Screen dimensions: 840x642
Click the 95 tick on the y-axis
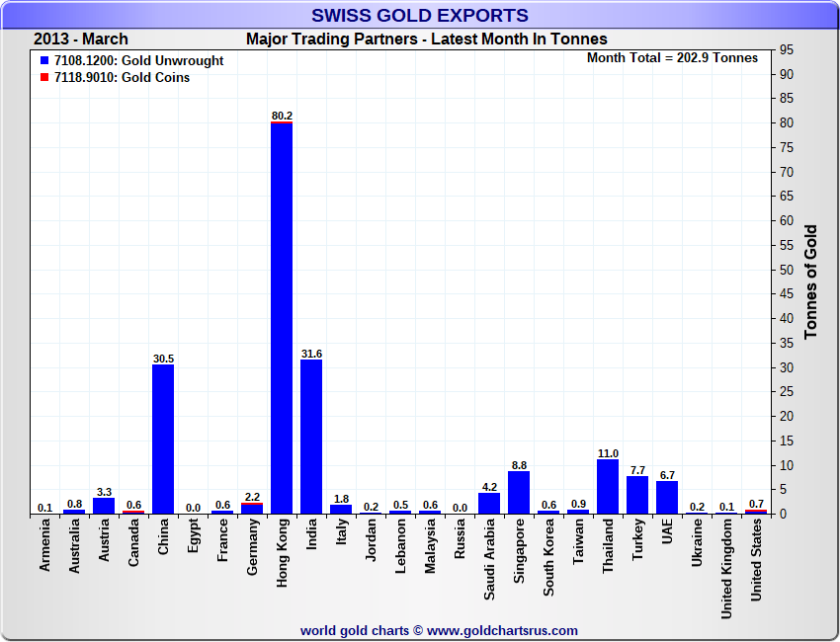pyautogui.click(x=787, y=49)
